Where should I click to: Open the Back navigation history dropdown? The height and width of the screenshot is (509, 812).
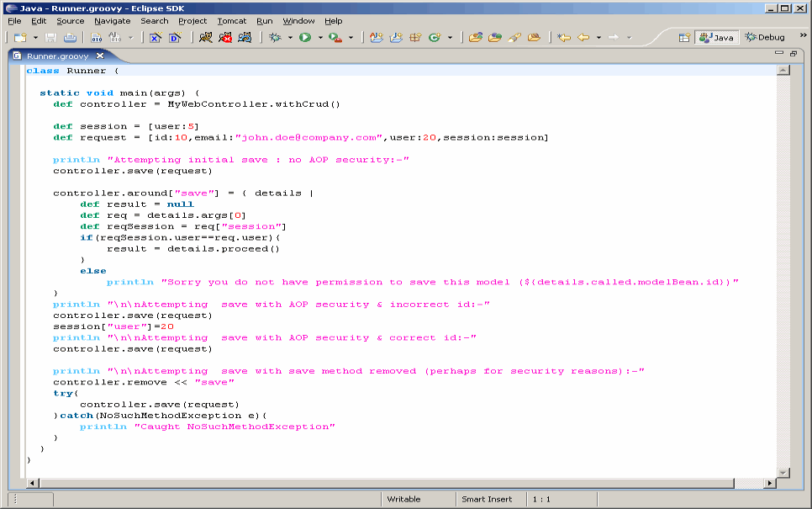598,38
